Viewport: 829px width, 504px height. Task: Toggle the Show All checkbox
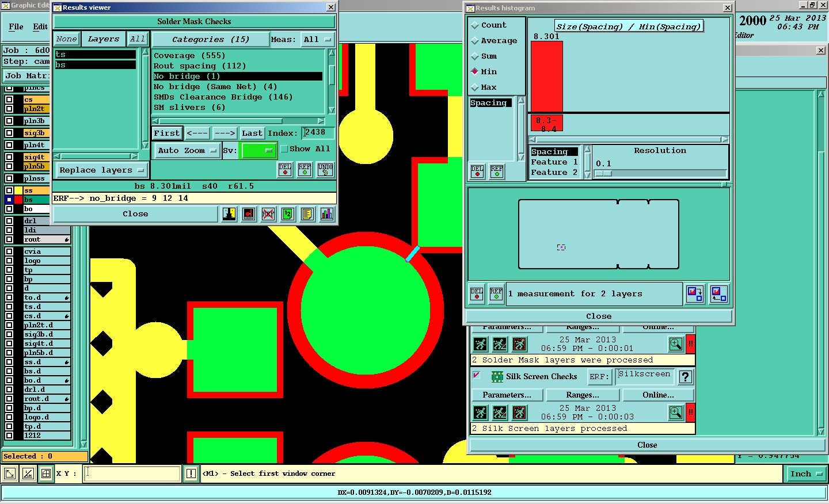(x=284, y=149)
